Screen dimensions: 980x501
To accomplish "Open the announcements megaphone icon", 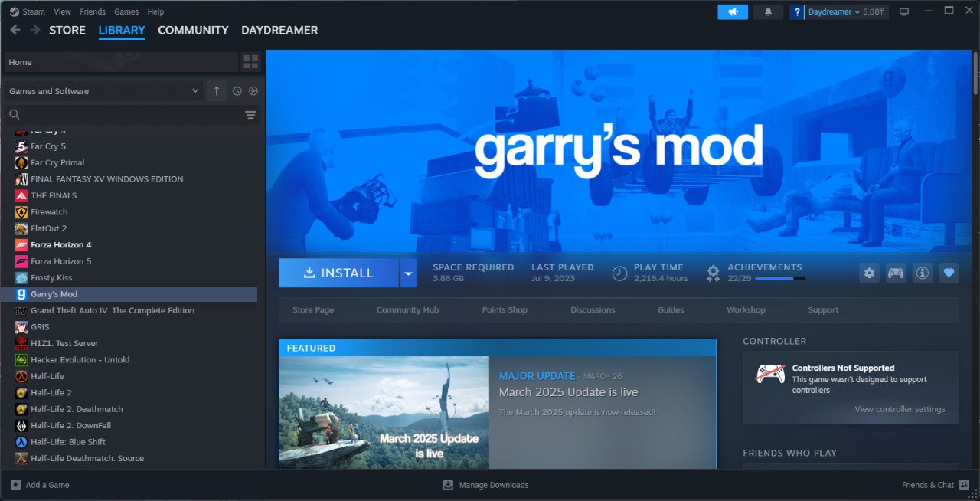I will (x=733, y=11).
